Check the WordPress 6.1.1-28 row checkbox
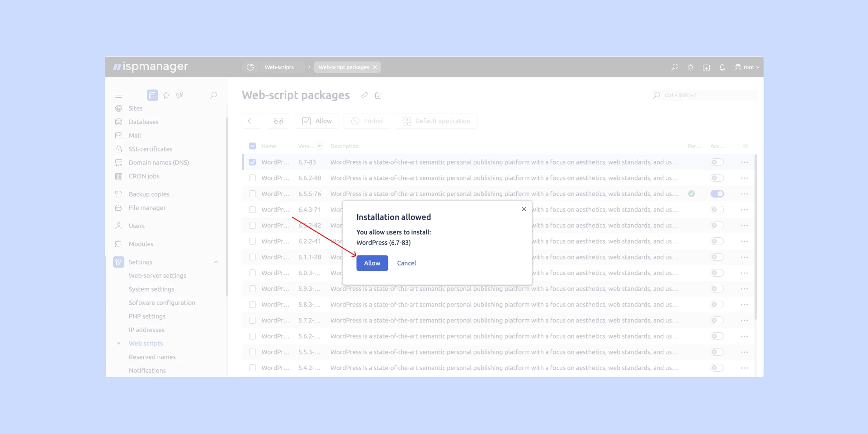 (x=252, y=257)
